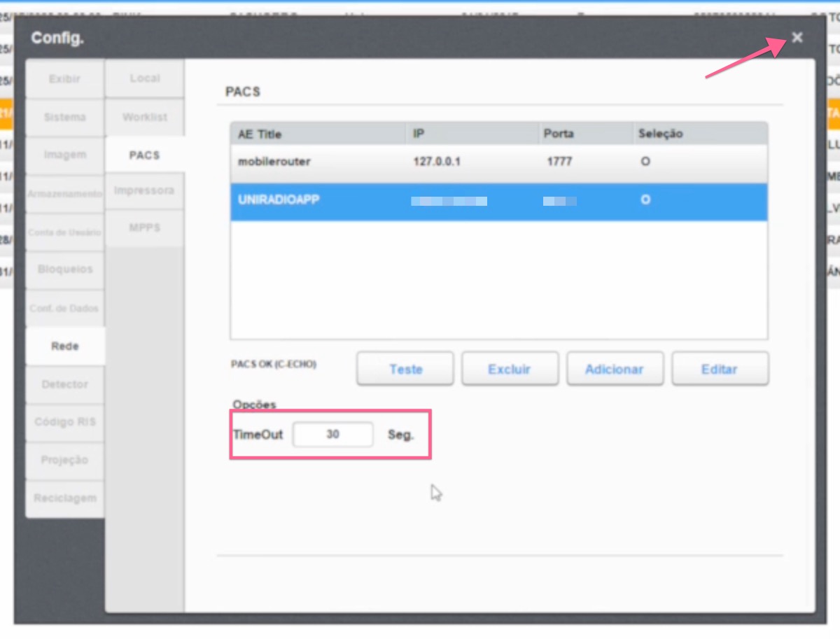Click the Editar button
The image size is (840, 639).
720,369
